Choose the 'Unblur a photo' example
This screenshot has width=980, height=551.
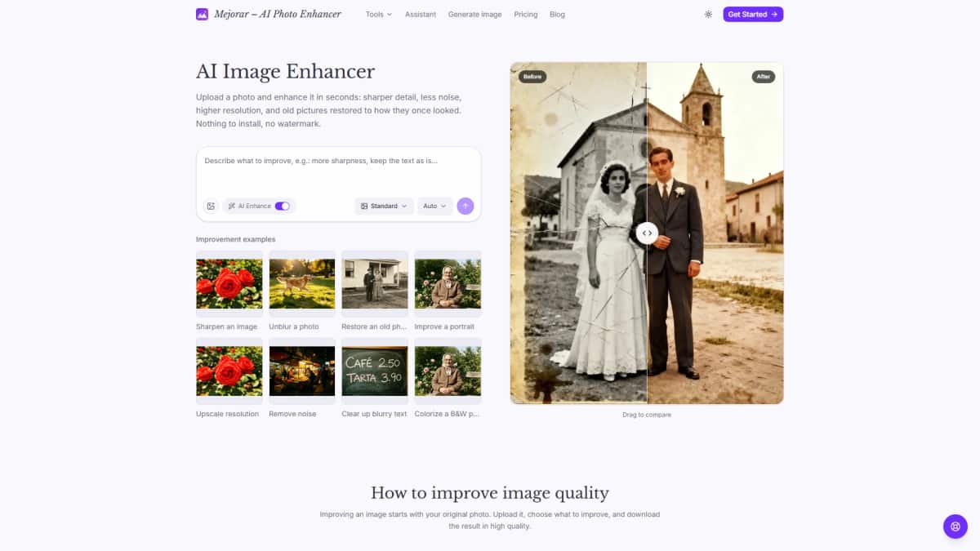[302, 291]
